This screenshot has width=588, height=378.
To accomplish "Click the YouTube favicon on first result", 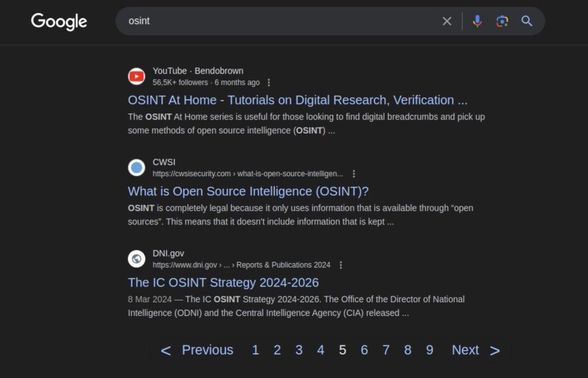I will (x=137, y=76).
